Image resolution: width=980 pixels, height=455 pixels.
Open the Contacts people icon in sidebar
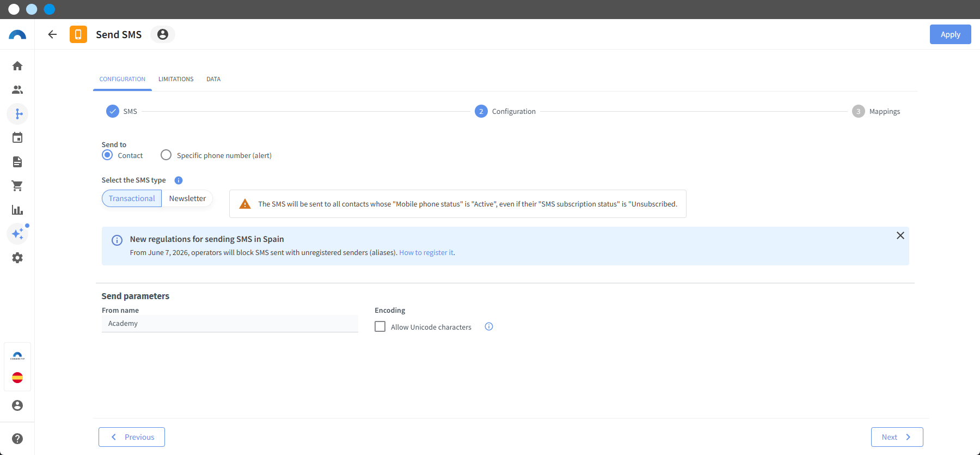[x=17, y=90]
